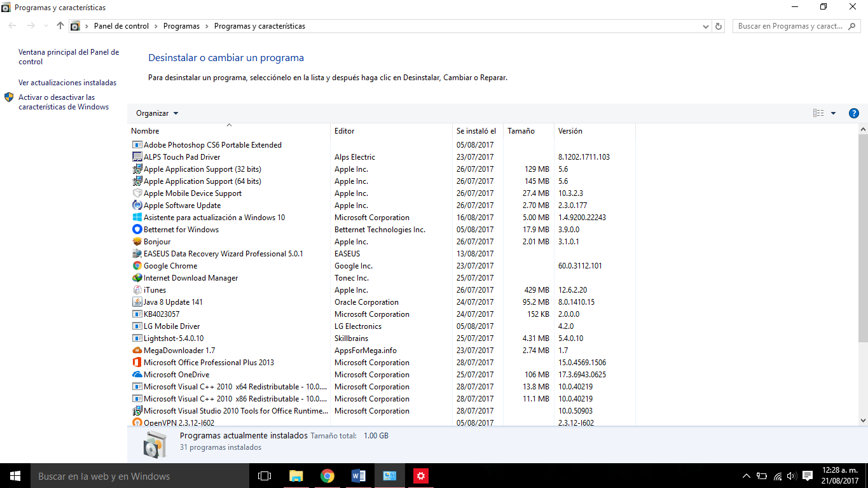Go up one level with the up arrow
Screen dimensions: 868x488
click(60, 26)
